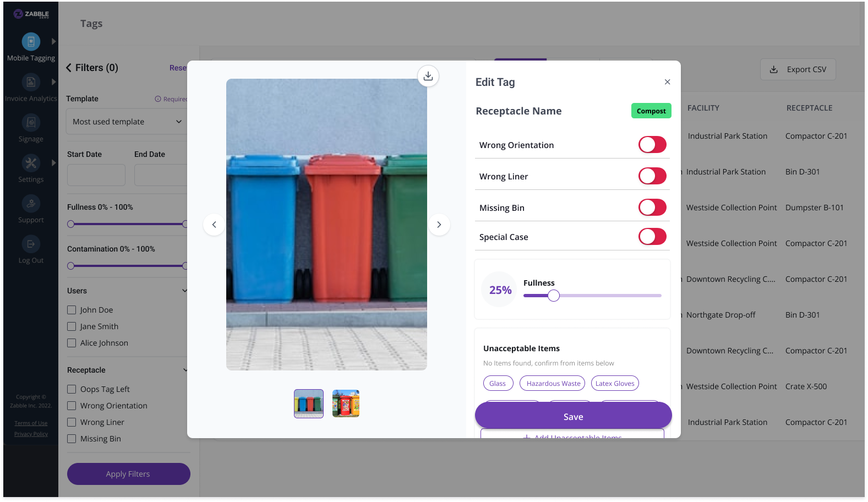Click the Support icon in sidebar
The width and height of the screenshot is (868, 502).
tap(31, 204)
